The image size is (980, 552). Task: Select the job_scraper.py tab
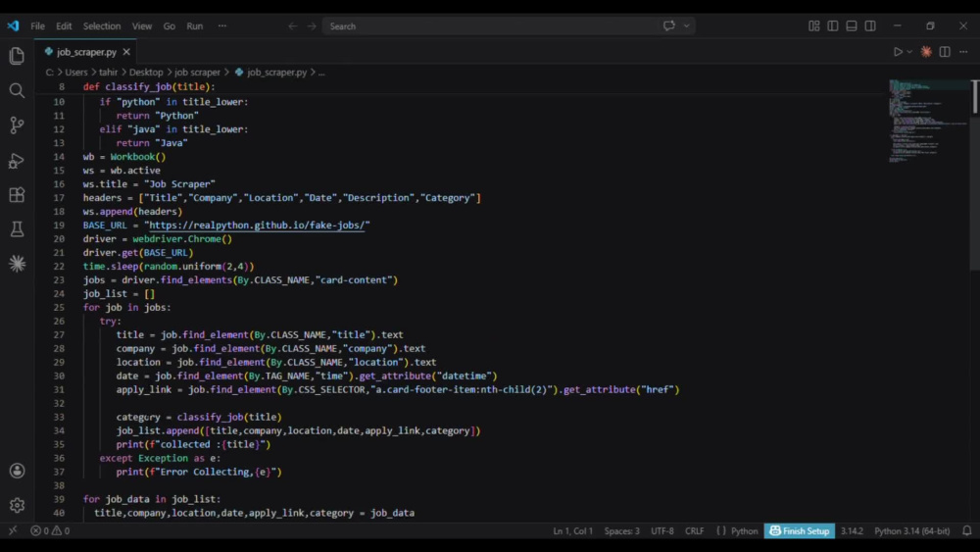click(x=86, y=52)
